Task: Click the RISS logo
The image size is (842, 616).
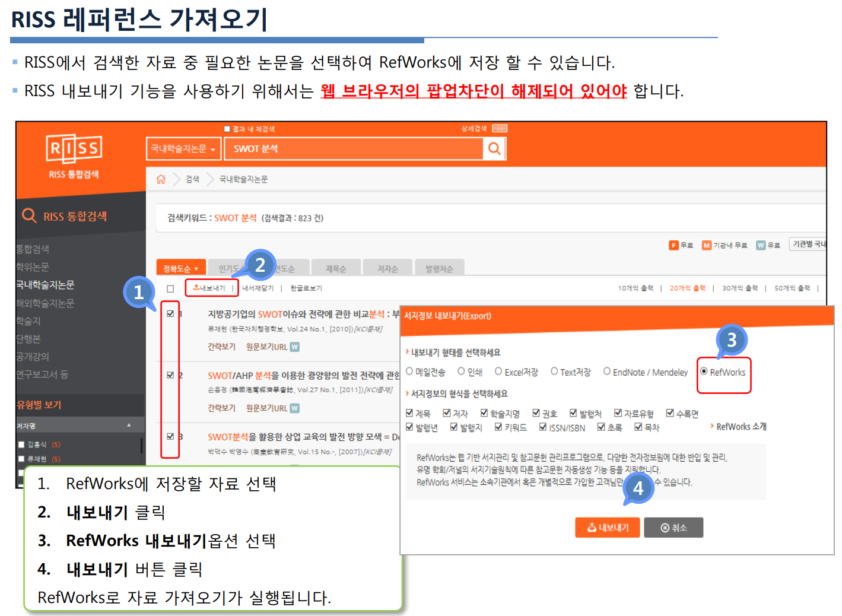Action: click(x=74, y=148)
